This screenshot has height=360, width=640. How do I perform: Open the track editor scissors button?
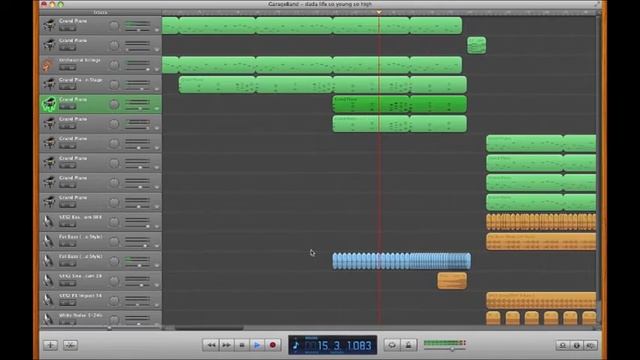[70, 345]
